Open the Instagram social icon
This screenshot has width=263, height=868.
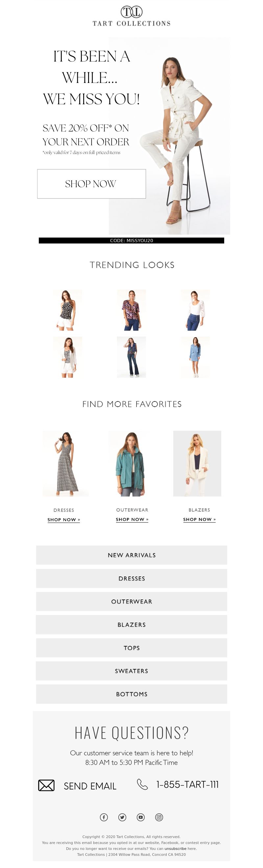(x=159, y=817)
